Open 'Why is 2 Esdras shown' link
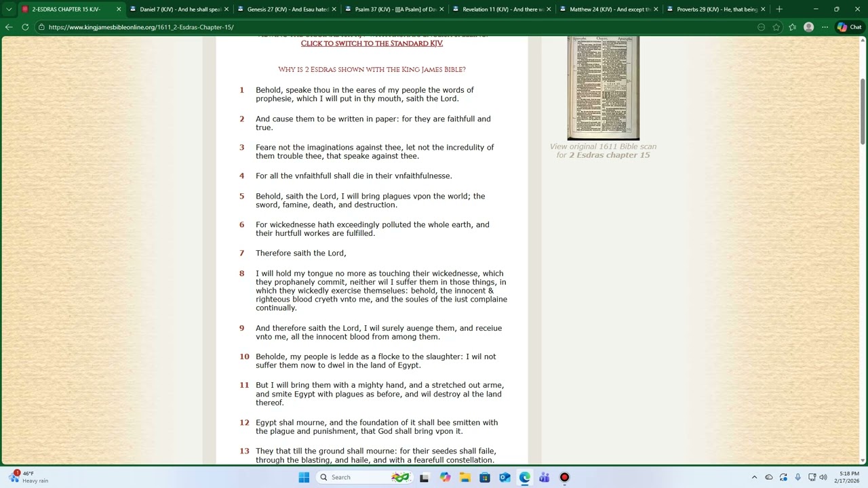The image size is (868, 488). click(372, 69)
